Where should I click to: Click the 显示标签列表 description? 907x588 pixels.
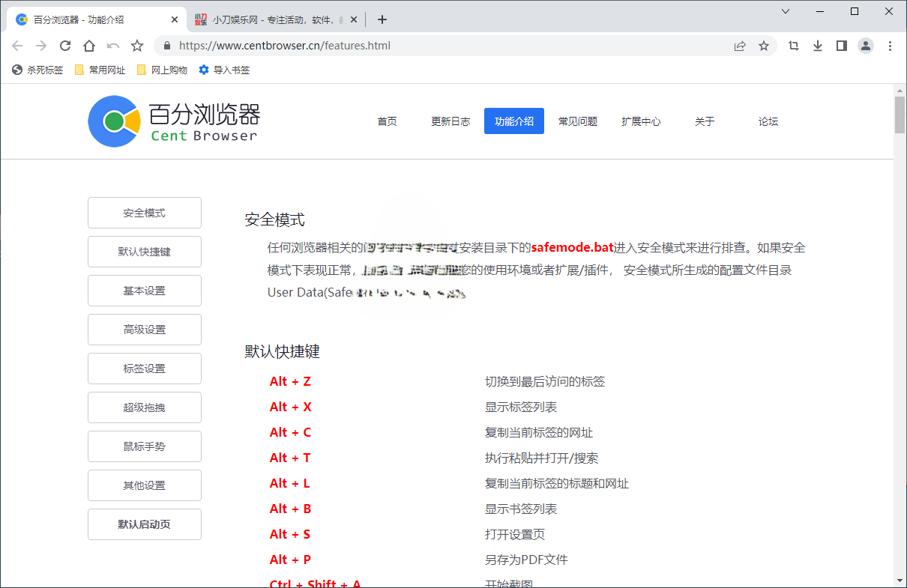521,407
